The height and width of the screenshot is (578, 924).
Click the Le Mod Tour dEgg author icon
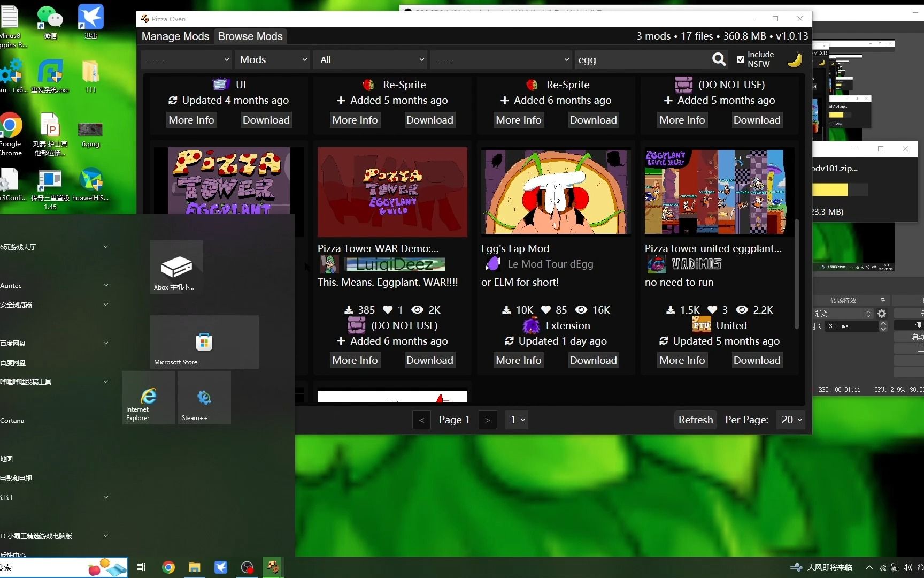492,264
